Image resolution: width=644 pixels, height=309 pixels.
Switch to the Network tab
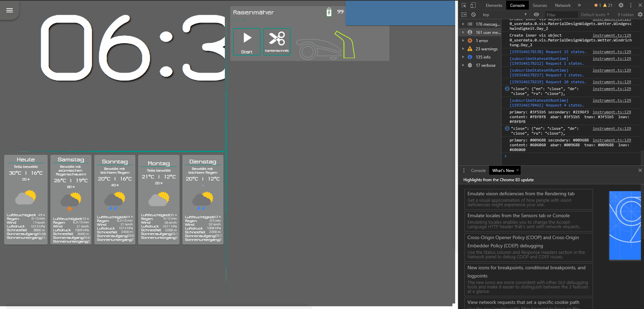(x=562, y=5)
